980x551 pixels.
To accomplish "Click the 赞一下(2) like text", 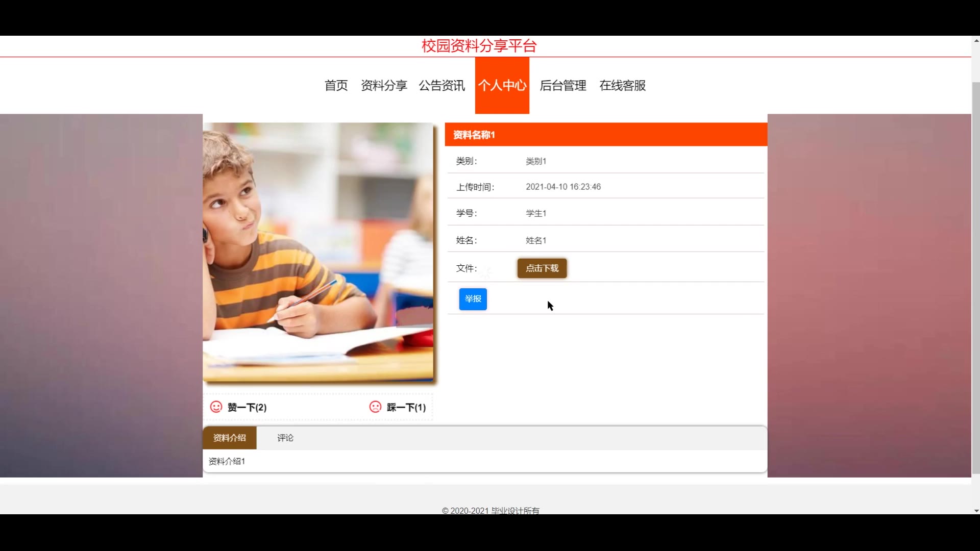I will click(247, 407).
